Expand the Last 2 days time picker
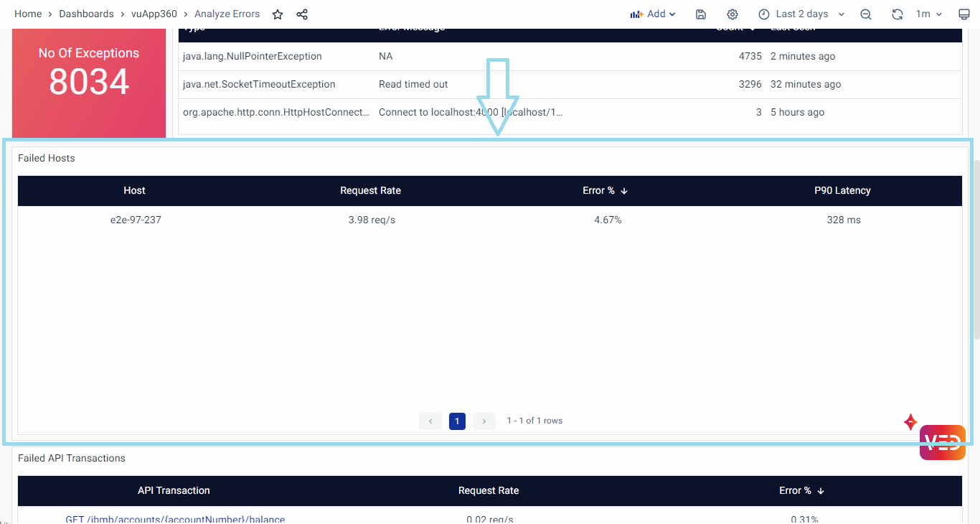 (x=802, y=14)
